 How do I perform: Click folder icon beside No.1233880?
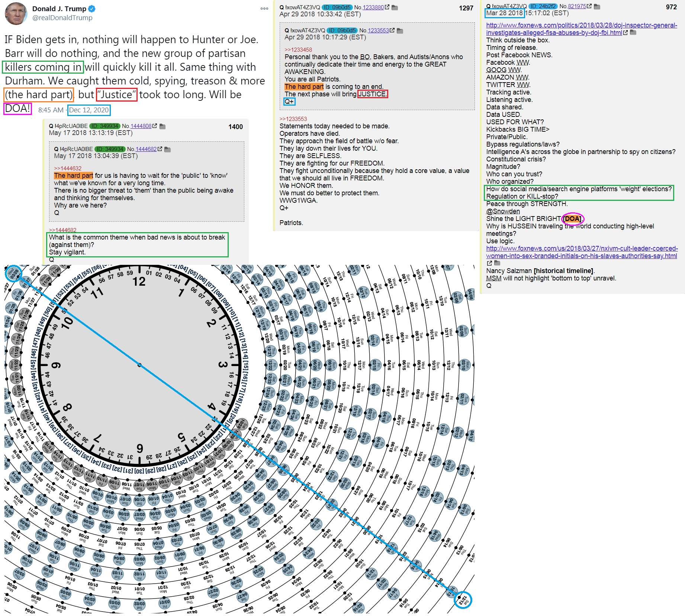pyautogui.click(x=395, y=7)
